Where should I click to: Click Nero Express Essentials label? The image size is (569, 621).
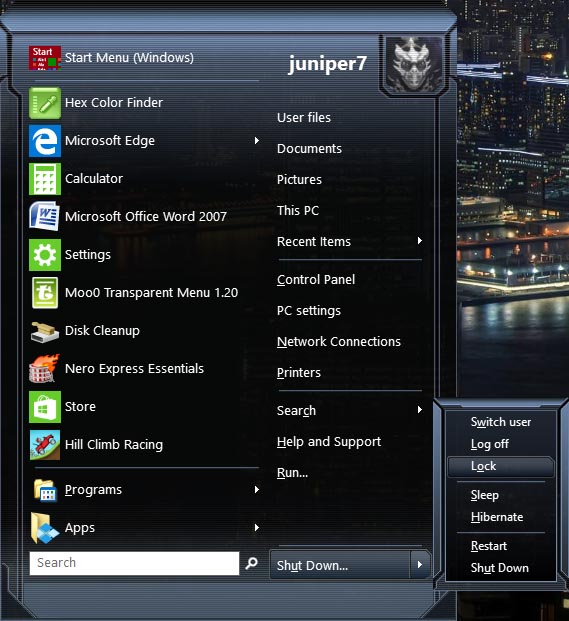pos(134,369)
